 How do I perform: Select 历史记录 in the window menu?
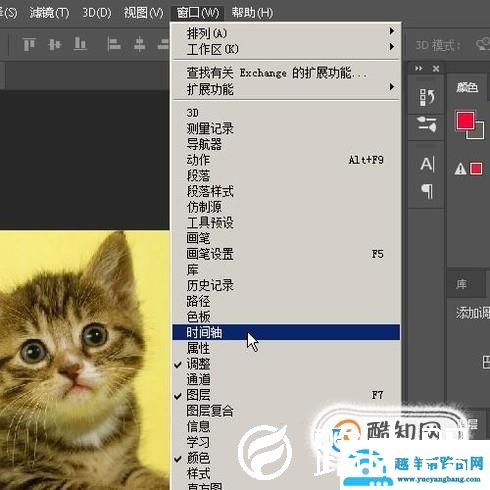[x=286, y=285]
